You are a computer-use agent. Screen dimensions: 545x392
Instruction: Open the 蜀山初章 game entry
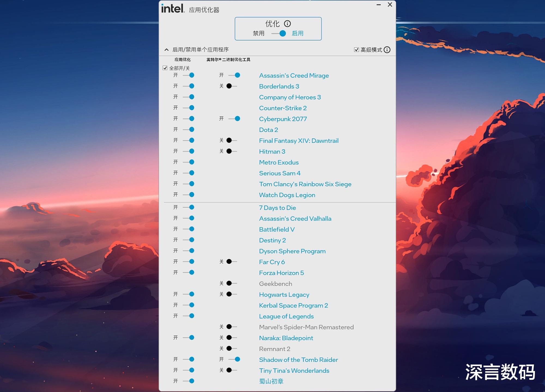(271, 381)
